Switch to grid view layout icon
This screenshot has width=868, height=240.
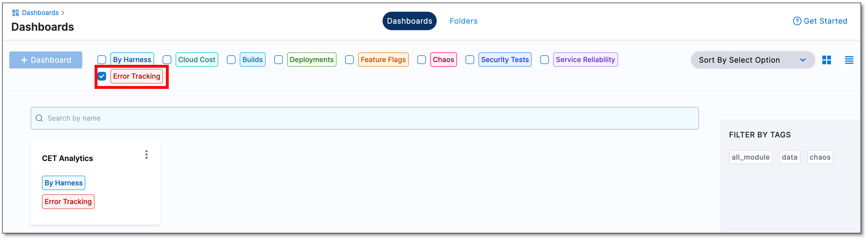tap(827, 60)
